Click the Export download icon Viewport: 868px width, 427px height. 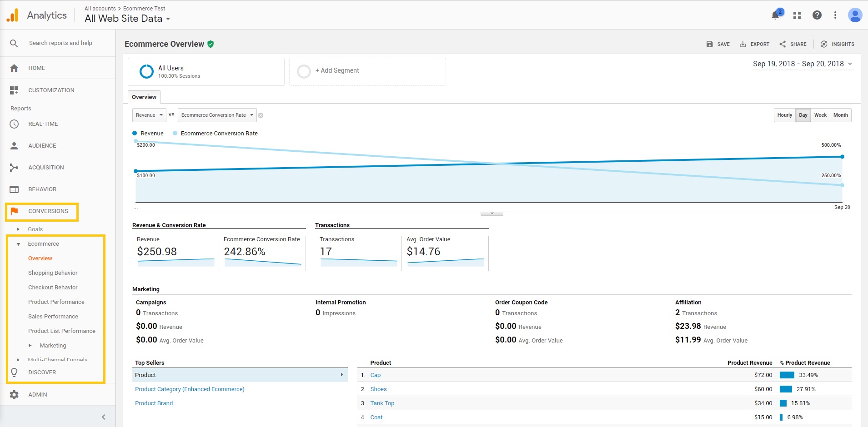click(743, 44)
